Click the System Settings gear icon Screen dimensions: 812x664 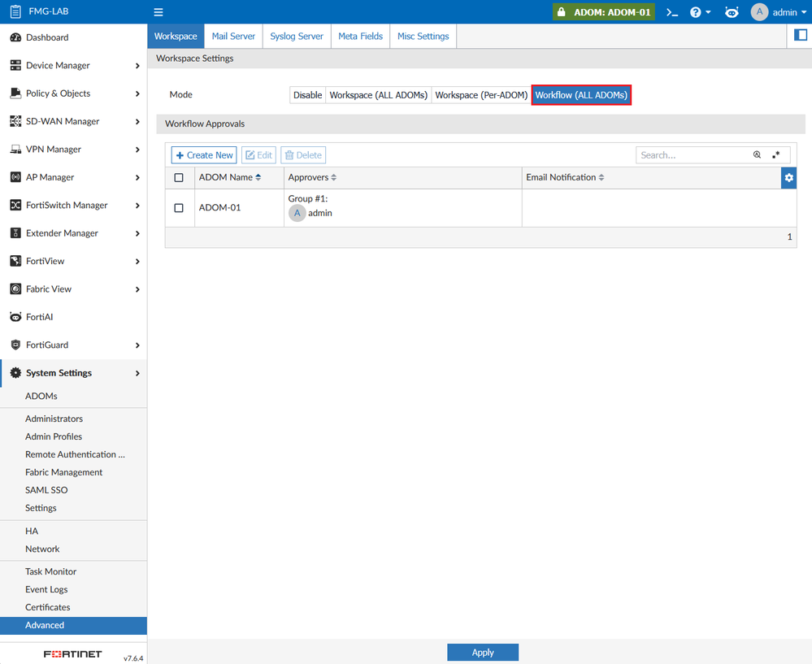pos(15,373)
